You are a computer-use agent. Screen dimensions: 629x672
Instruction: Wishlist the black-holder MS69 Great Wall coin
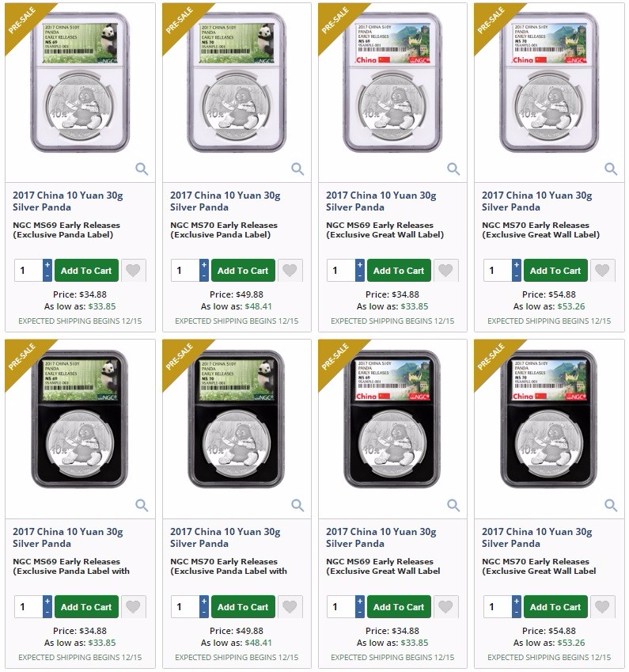click(x=446, y=607)
